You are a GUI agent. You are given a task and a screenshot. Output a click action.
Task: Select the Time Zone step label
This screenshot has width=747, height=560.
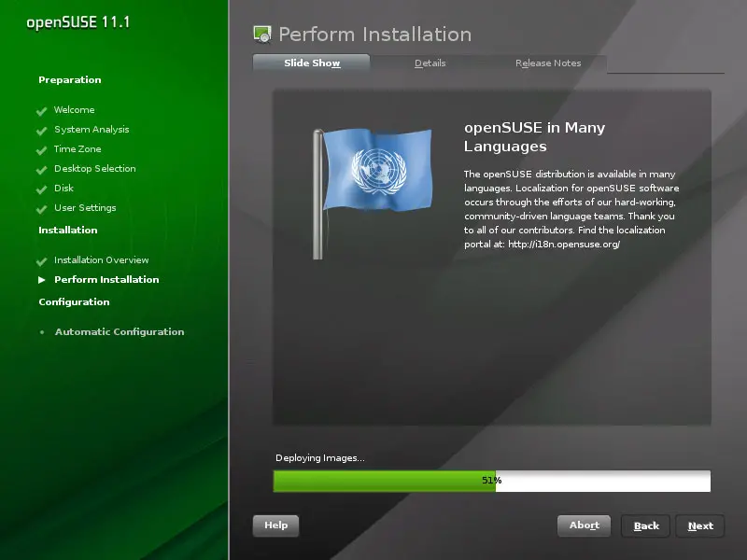78,149
